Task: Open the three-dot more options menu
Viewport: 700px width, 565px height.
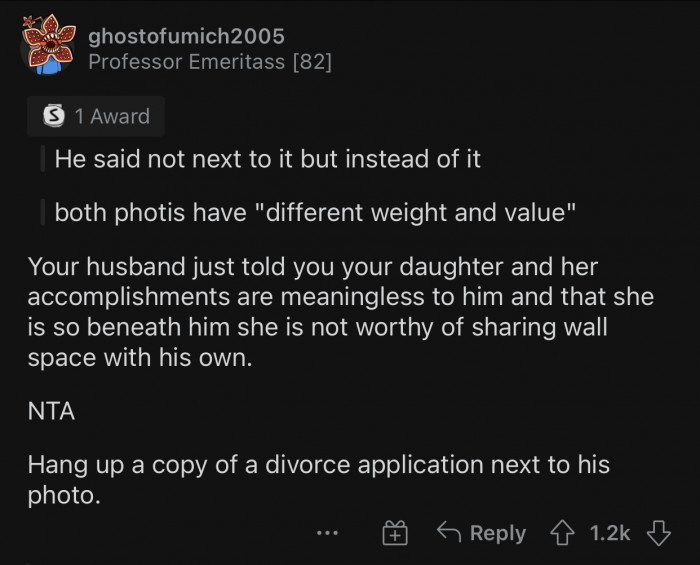Action: pyautogui.click(x=326, y=533)
